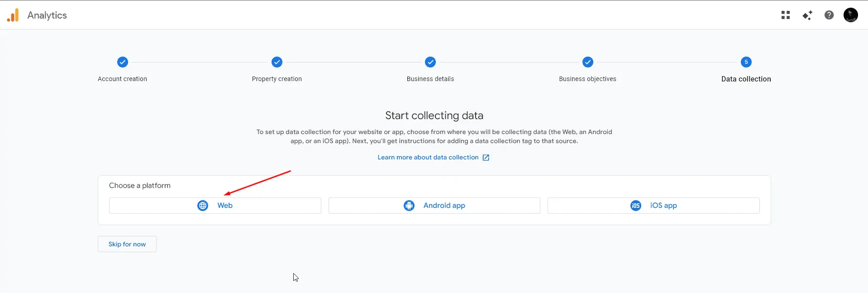Open Learn more about data collection
This screenshot has height=293, width=868.
tap(428, 158)
